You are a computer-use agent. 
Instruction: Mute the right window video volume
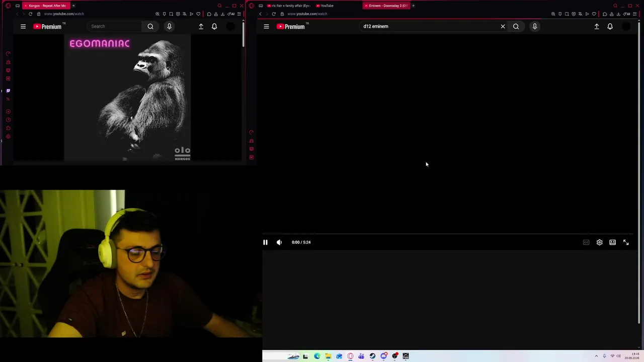tap(279, 242)
